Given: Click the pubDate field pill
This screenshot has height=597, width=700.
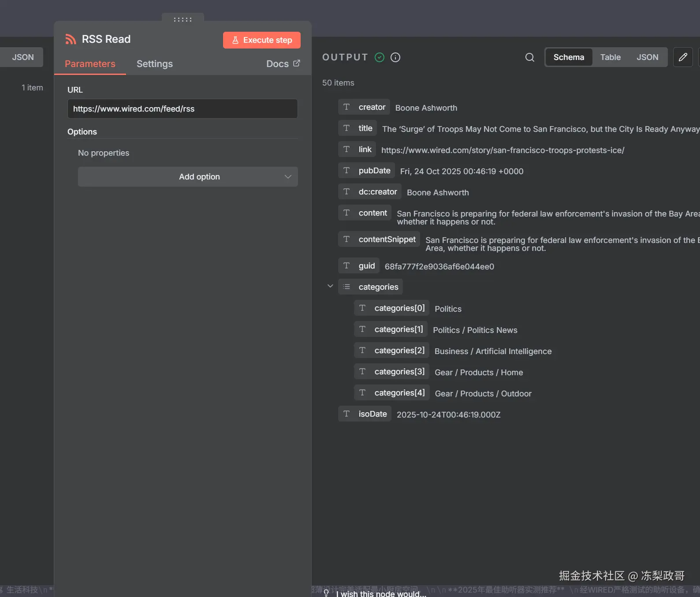Looking at the screenshot, I should [367, 171].
